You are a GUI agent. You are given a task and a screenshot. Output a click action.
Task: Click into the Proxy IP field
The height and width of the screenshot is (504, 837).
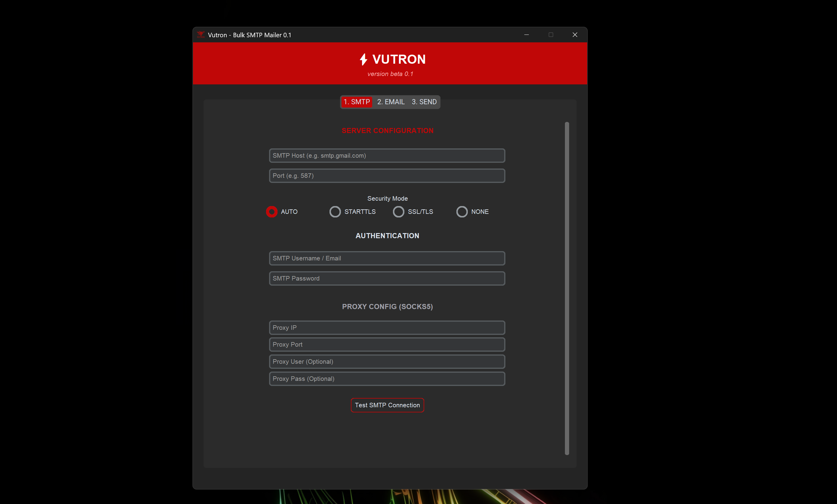(x=387, y=327)
